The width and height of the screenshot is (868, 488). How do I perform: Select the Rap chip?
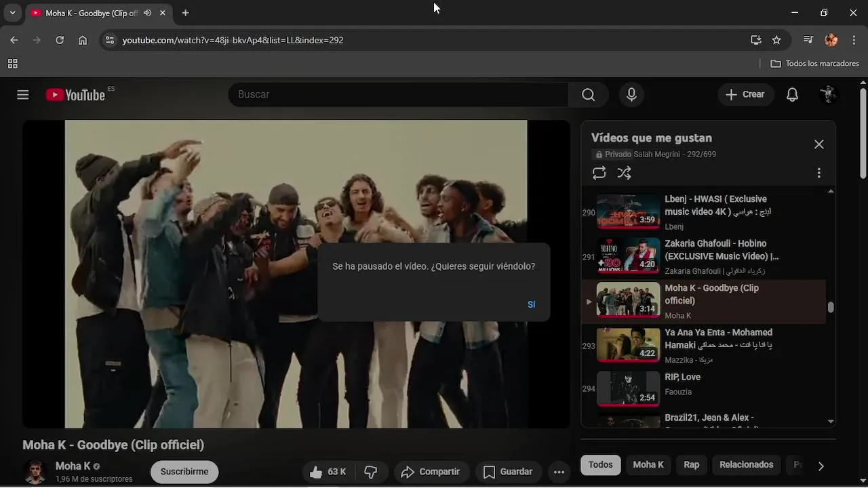692,465
